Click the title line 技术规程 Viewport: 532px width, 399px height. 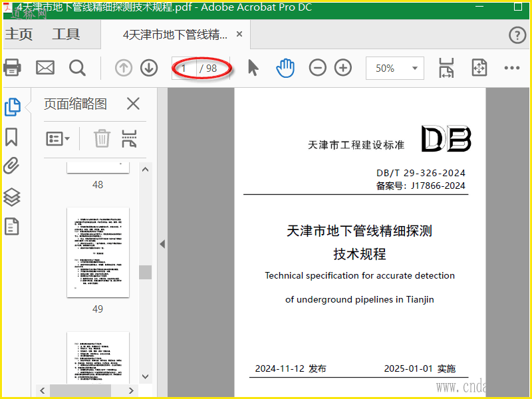[x=360, y=254]
